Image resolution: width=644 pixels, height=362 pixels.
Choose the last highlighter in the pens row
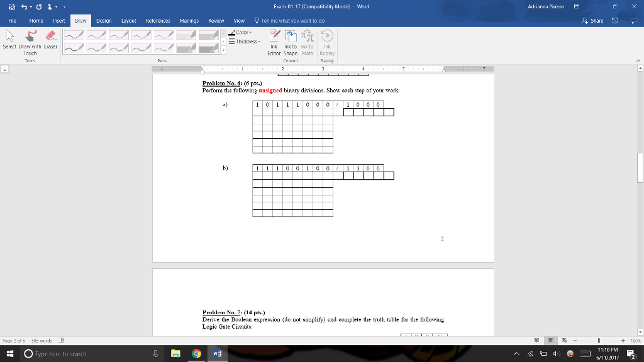pos(209,36)
